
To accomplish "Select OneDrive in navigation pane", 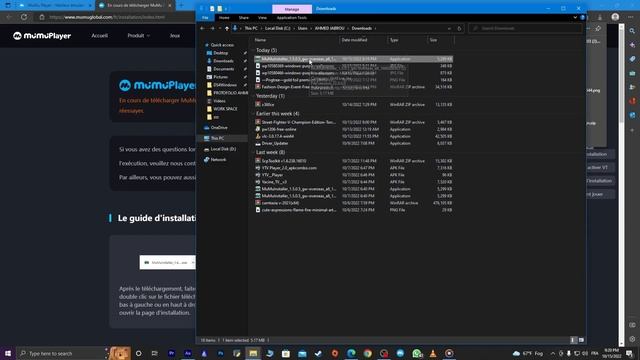I will (x=219, y=128).
